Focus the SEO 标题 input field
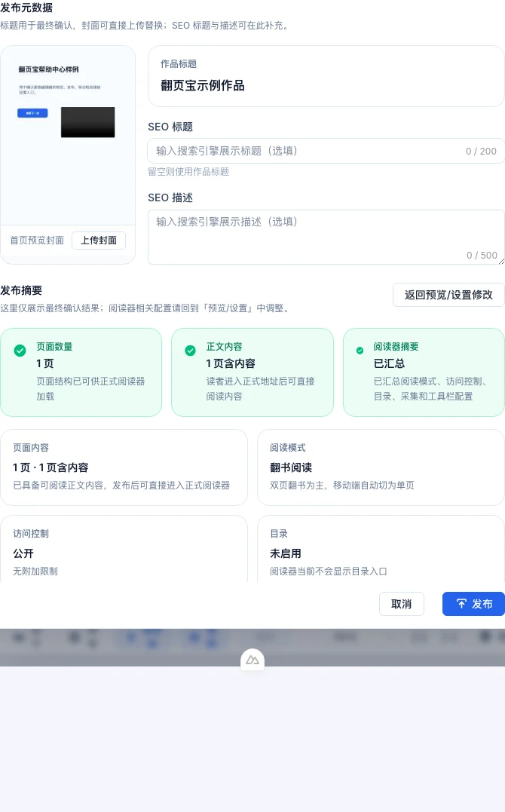Viewport: 505px width, 812px height. click(326, 151)
